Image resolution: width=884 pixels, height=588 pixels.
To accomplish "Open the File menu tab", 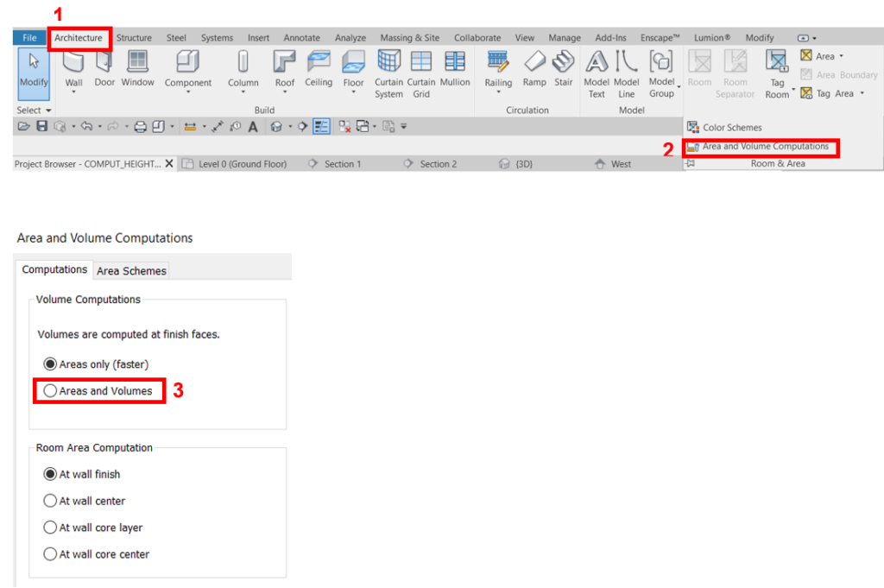I will tap(30, 38).
